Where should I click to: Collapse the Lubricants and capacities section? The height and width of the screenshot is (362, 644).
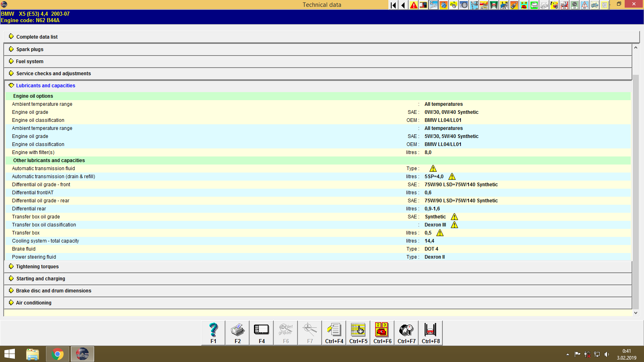pyautogui.click(x=45, y=85)
